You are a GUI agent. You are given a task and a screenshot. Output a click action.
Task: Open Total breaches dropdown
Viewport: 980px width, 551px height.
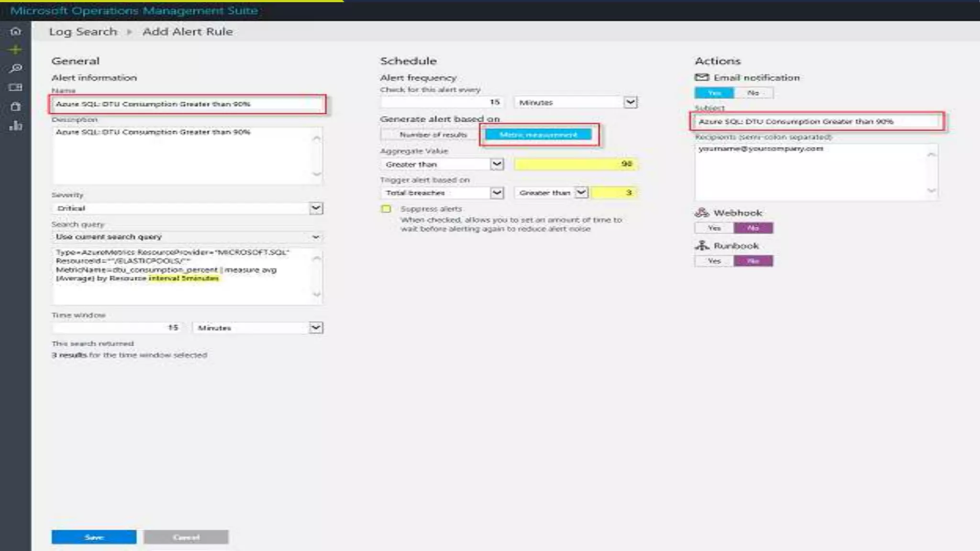tap(443, 193)
